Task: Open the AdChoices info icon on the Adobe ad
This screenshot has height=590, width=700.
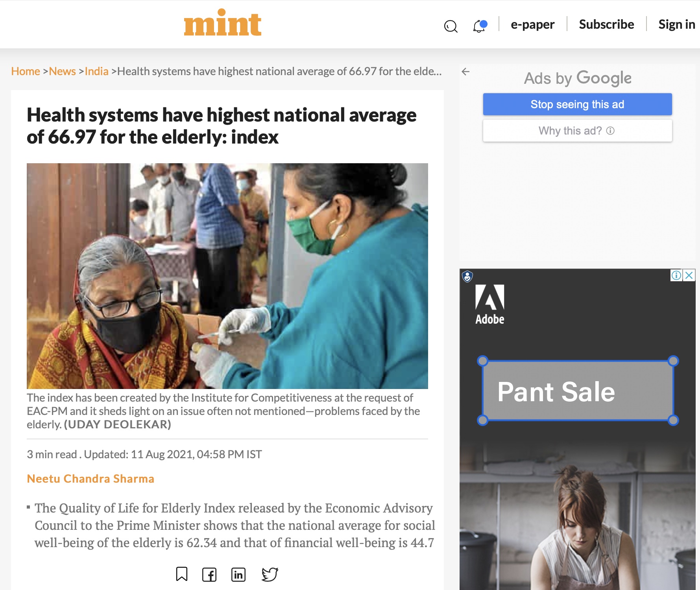Action: pos(676,275)
